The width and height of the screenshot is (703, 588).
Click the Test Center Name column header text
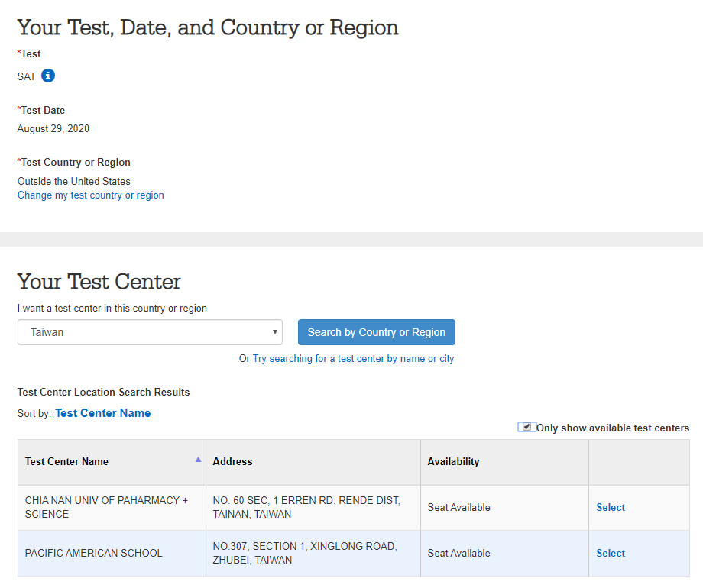coord(66,461)
